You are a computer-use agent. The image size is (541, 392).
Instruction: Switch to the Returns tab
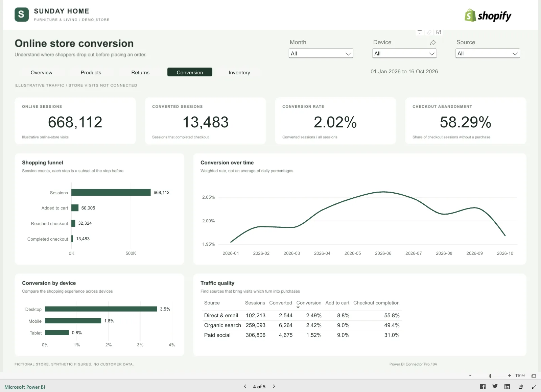coord(140,72)
